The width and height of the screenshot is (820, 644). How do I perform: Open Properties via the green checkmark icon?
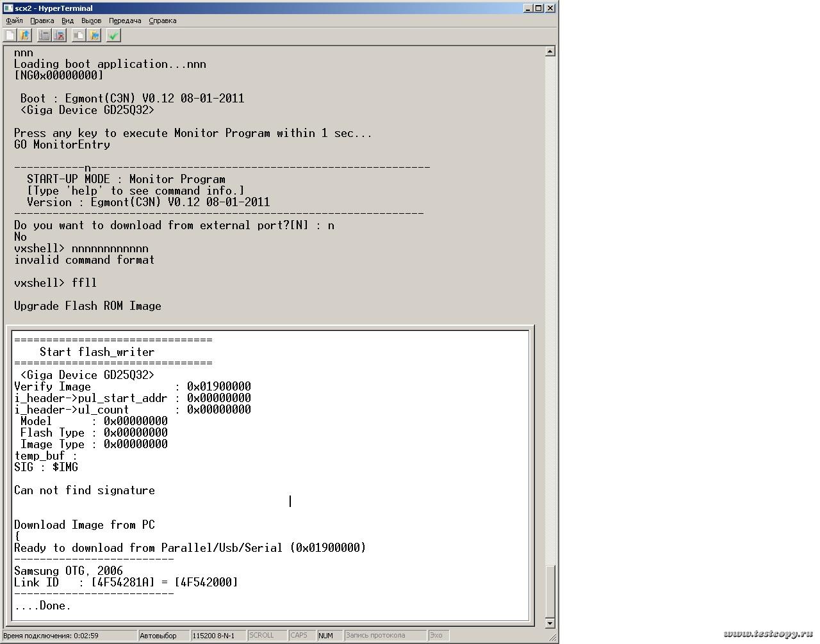point(113,35)
